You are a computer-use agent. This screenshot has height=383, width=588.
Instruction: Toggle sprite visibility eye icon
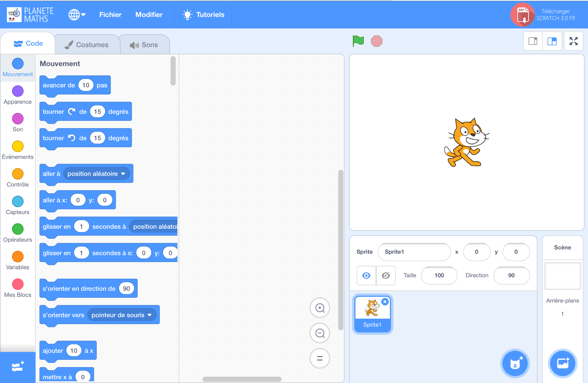(x=366, y=275)
